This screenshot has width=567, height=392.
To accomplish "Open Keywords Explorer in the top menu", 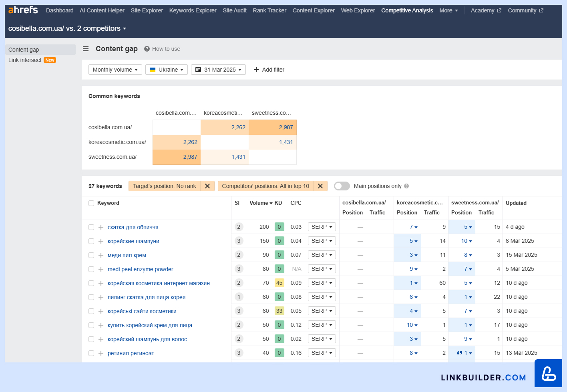I will 193,10.
